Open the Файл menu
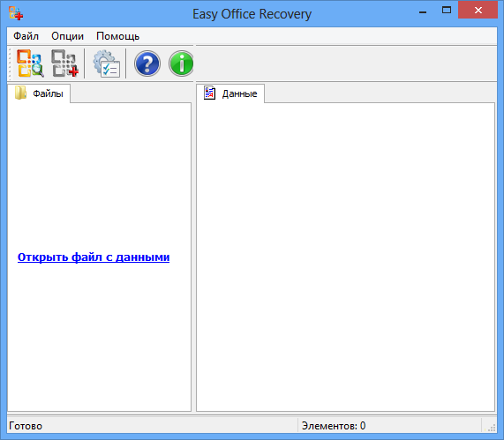The width and height of the screenshot is (504, 440). coord(26,36)
